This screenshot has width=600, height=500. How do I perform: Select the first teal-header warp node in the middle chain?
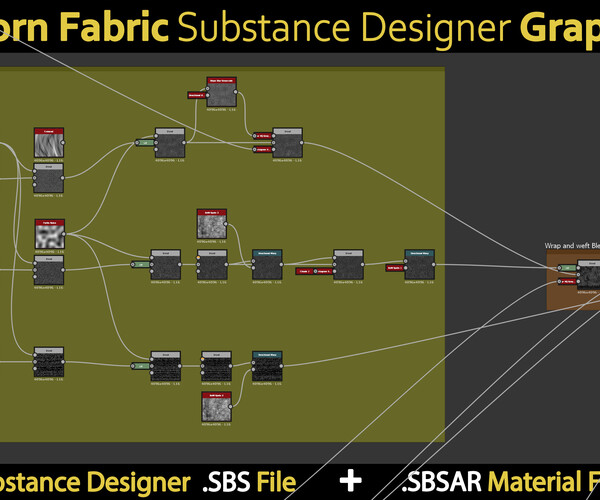click(267, 265)
